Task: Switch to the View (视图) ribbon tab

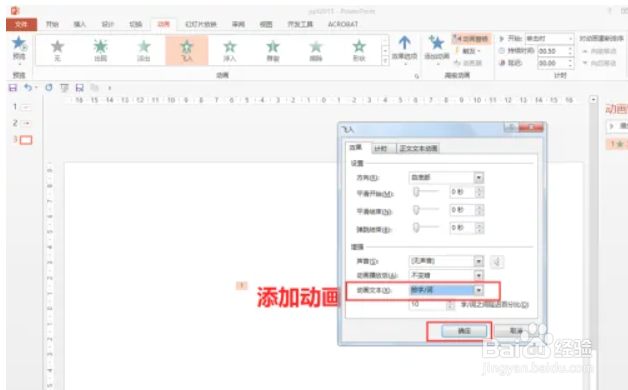Action: [x=266, y=24]
